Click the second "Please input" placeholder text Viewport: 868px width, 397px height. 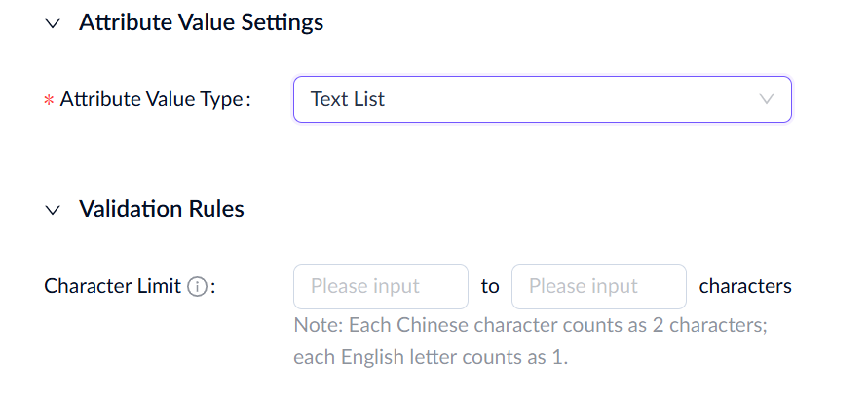coord(583,287)
